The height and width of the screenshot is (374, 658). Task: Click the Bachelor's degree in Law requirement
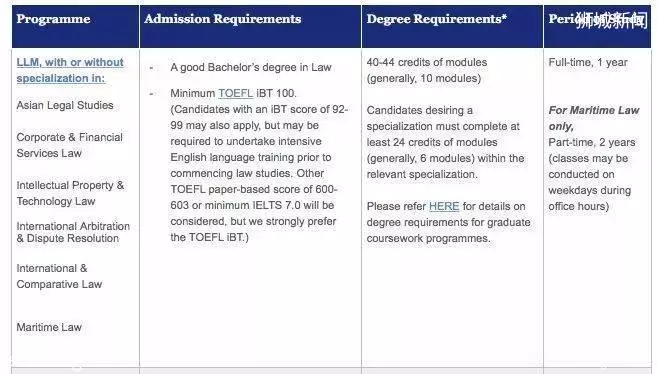pyautogui.click(x=251, y=67)
